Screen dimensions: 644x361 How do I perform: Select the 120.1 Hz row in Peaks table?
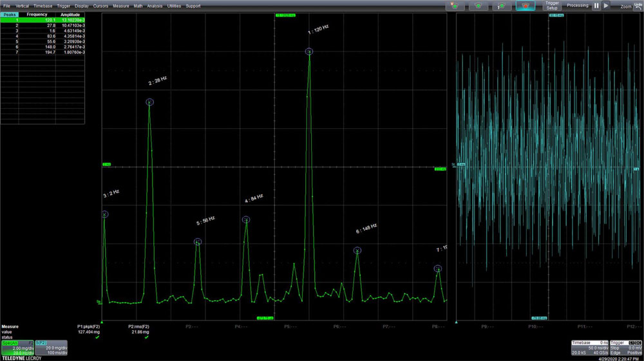[x=42, y=20]
